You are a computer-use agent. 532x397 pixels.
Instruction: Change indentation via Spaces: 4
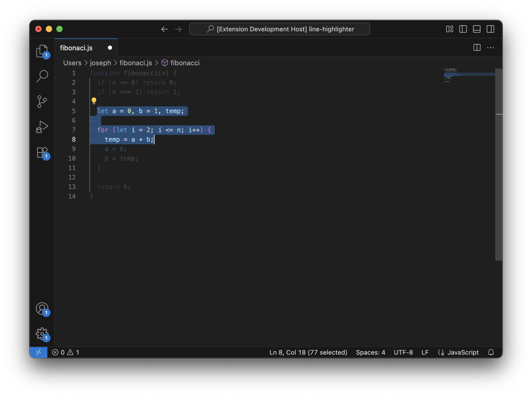(370, 352)
